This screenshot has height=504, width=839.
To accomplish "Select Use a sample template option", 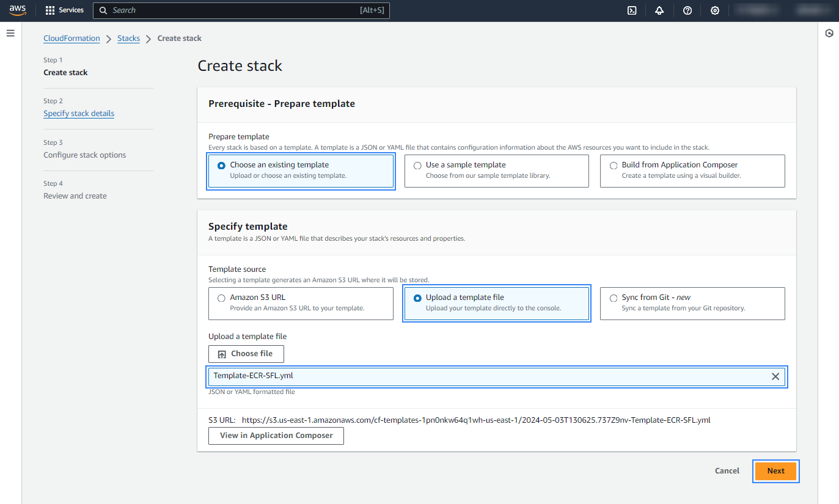I will 417,166.
